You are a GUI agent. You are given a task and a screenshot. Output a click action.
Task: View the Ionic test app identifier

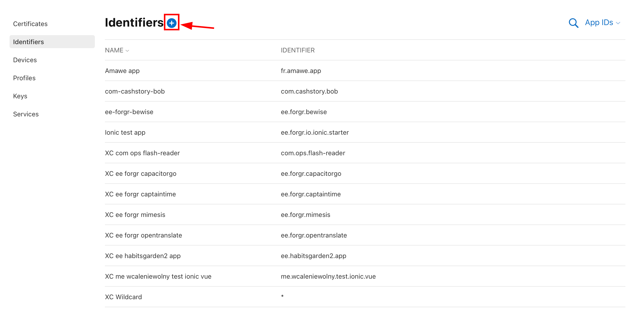125,132
